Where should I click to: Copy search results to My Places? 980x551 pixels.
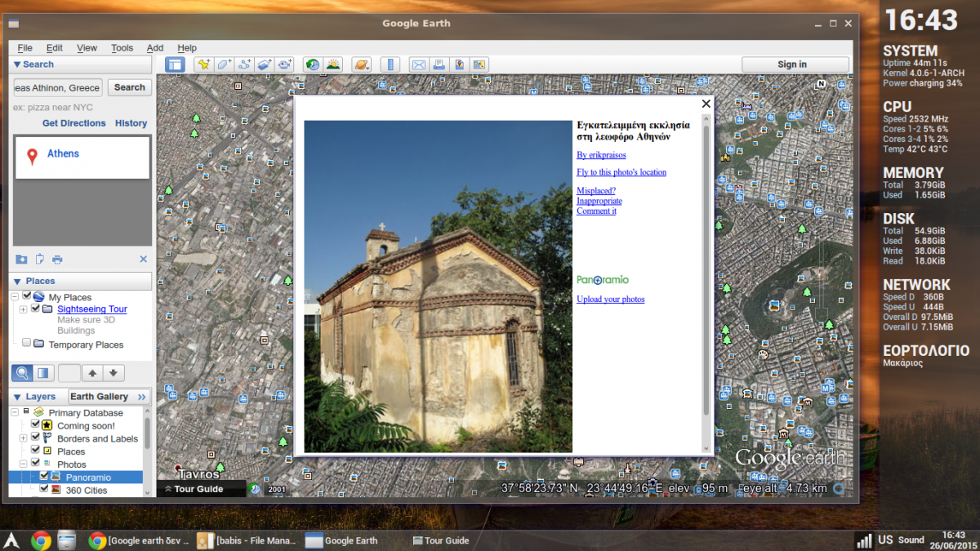(21, 260)
